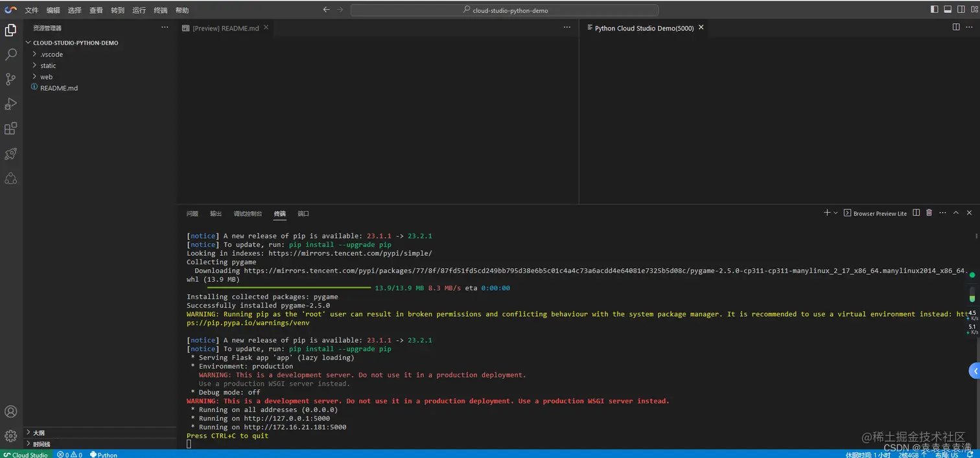Switch to the 问题 panel tab
The width and height of the screenshot is (980, 458).
[192, 214]
